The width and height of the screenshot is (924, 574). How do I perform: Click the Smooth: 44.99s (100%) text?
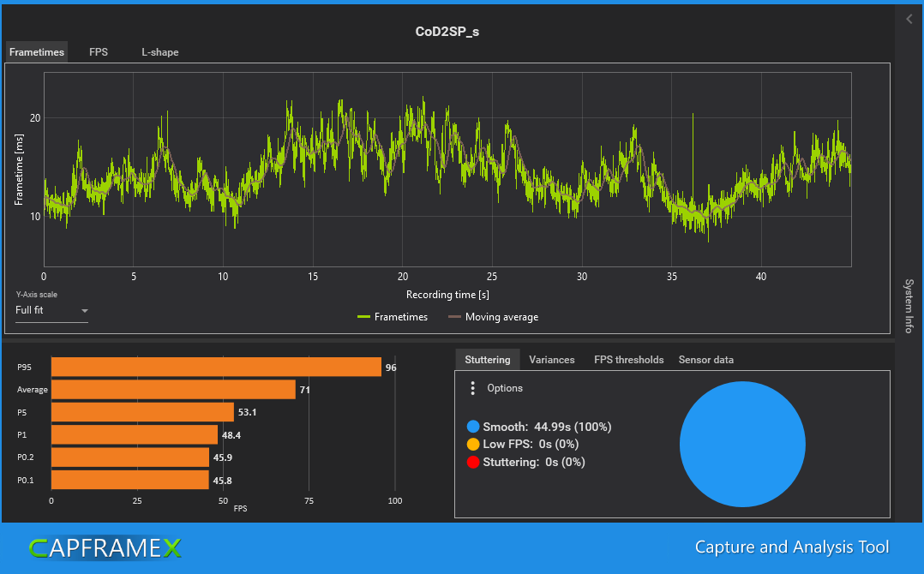(547, 427)
